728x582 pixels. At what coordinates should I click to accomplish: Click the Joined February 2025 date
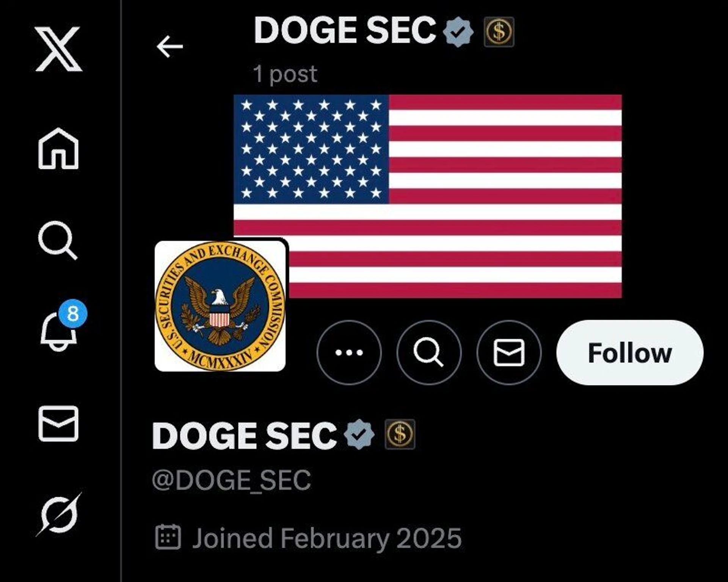pos(327,538)
